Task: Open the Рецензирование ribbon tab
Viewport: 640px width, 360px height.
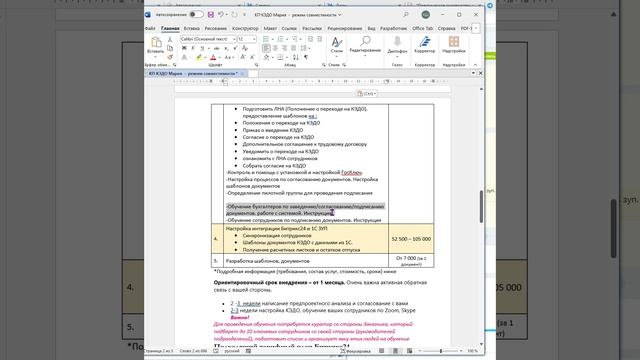Action: [x=344, y=29]
